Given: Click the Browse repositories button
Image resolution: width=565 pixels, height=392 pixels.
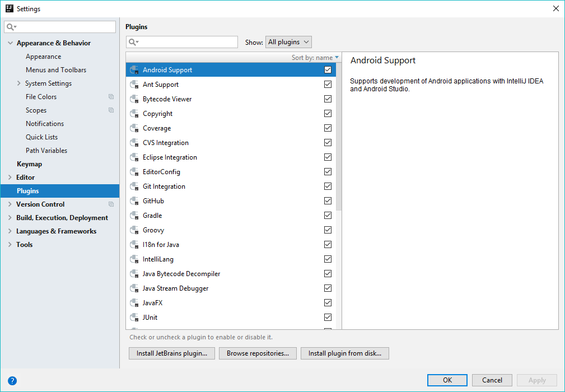Looking at the screenshot, I should tap(258, 353).
